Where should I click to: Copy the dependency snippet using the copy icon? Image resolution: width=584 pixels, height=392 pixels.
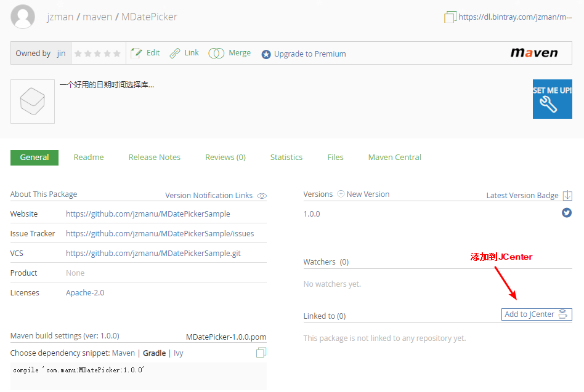click(x=261, y=352)
